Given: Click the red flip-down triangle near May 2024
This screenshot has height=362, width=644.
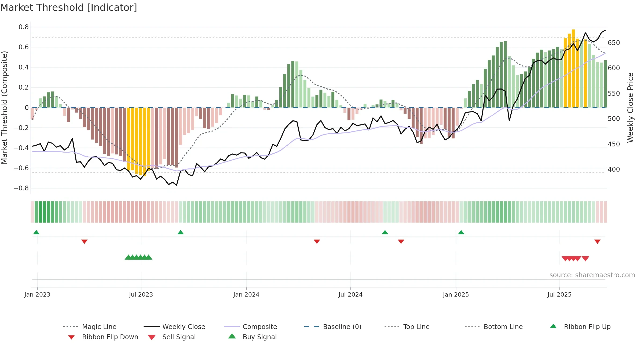Looking at the screenshot, I should [x=317, y=242].
